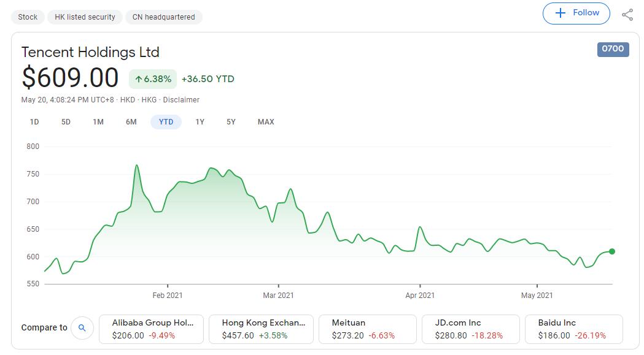Switch to the 1D time range

(34, 122)
